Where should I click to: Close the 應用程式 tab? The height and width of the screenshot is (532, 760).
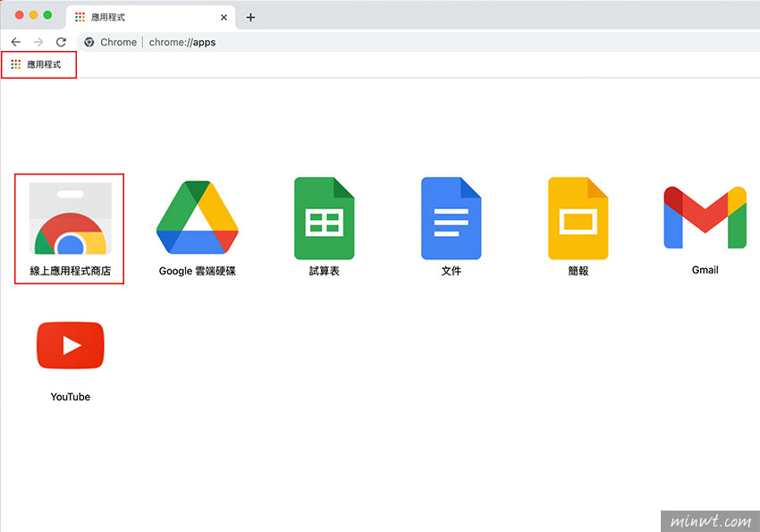(224, 18)
